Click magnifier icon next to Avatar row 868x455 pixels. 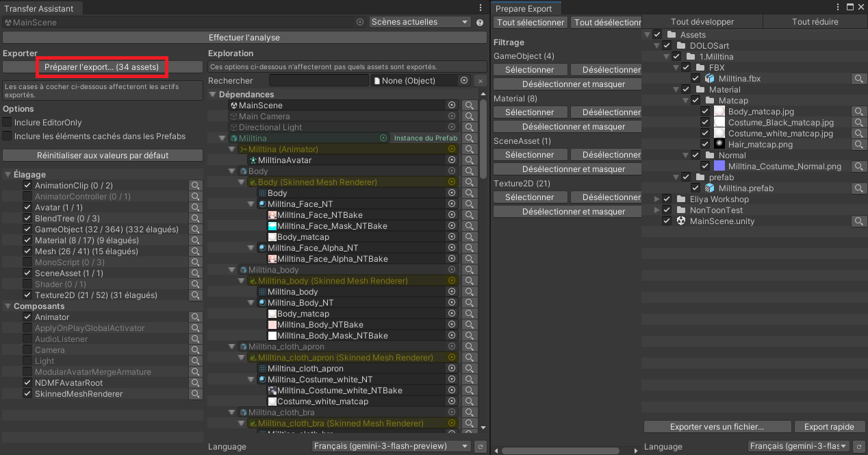tap(196, 208)
